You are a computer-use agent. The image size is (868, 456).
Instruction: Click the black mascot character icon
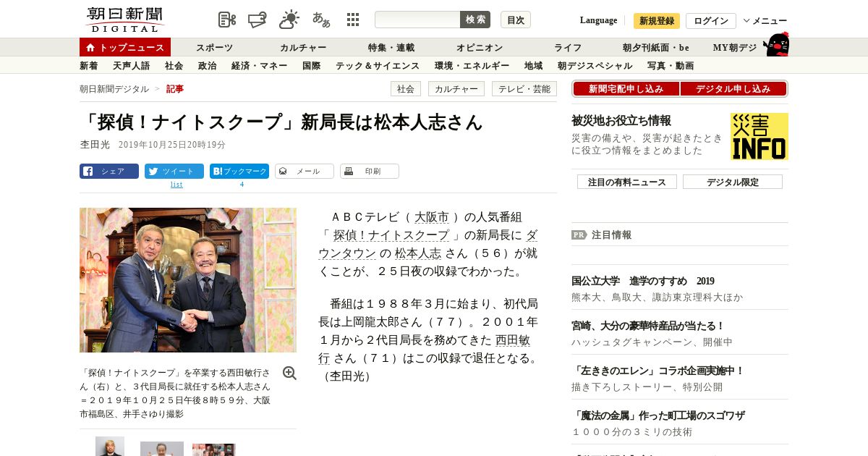point(777,45)
